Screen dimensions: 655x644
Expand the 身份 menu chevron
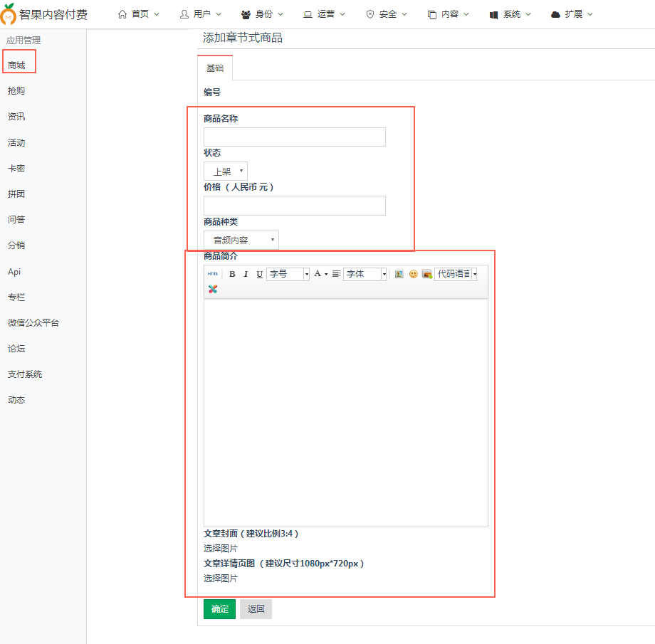pyautogui.click(x=281, y=14)
